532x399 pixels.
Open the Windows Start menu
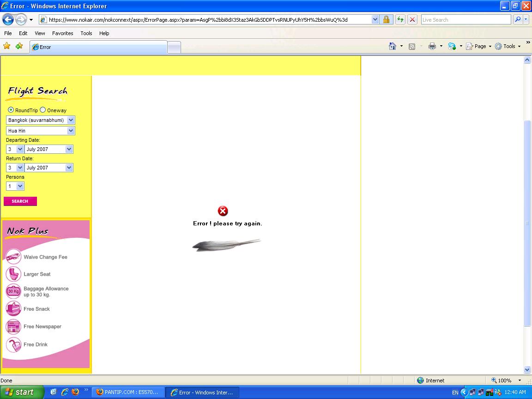(x=22, y=392)
